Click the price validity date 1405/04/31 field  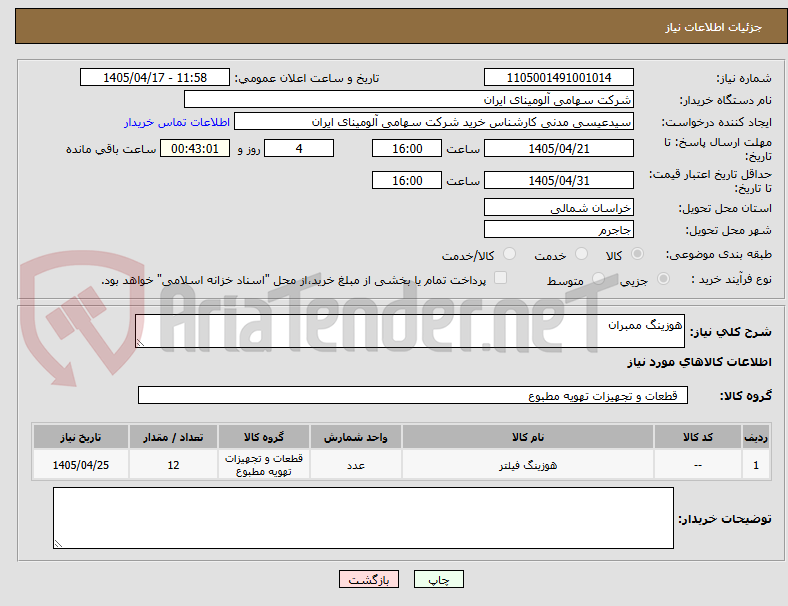(558, 180)
